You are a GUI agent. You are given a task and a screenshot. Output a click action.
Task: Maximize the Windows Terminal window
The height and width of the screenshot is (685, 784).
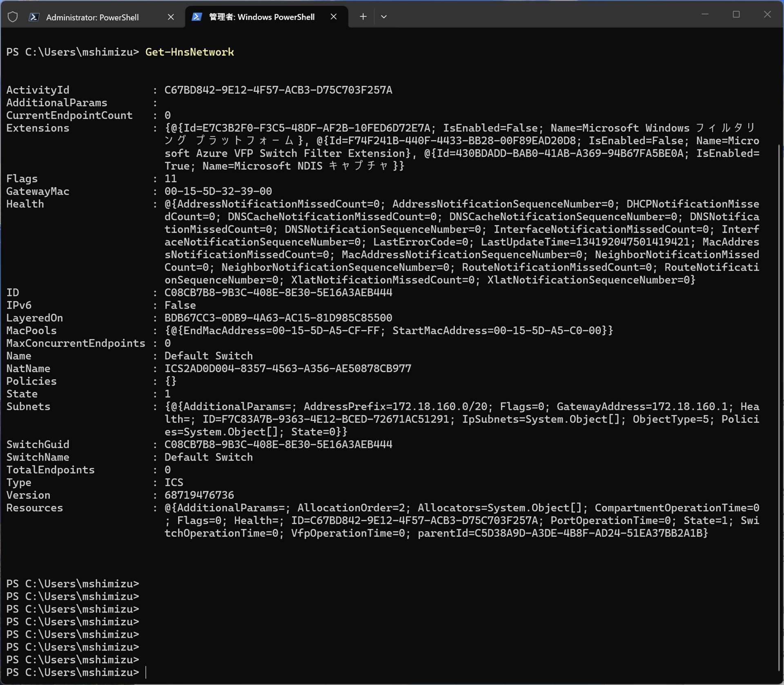736,15
